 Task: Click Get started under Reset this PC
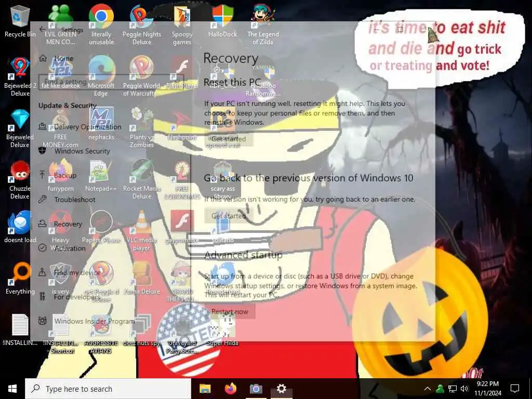tap(229, 139)
